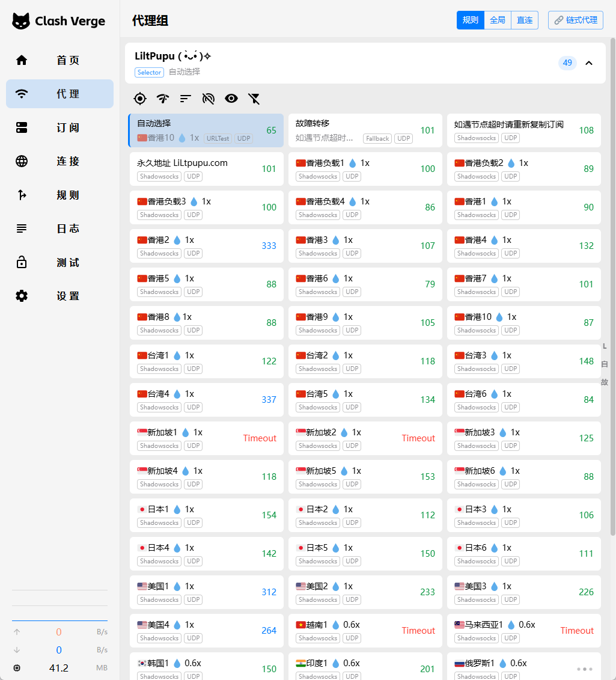Click the 链式代理 chain proxy button
Screen dimensions: 616x680
coord(575,20)
